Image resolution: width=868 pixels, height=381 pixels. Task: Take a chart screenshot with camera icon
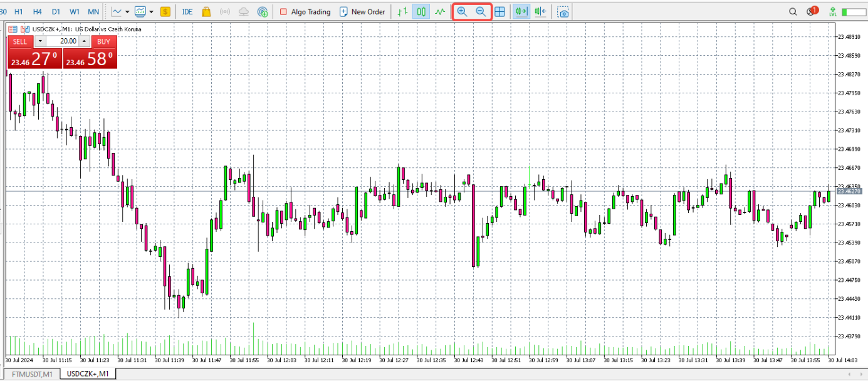(x=563, y=11)
